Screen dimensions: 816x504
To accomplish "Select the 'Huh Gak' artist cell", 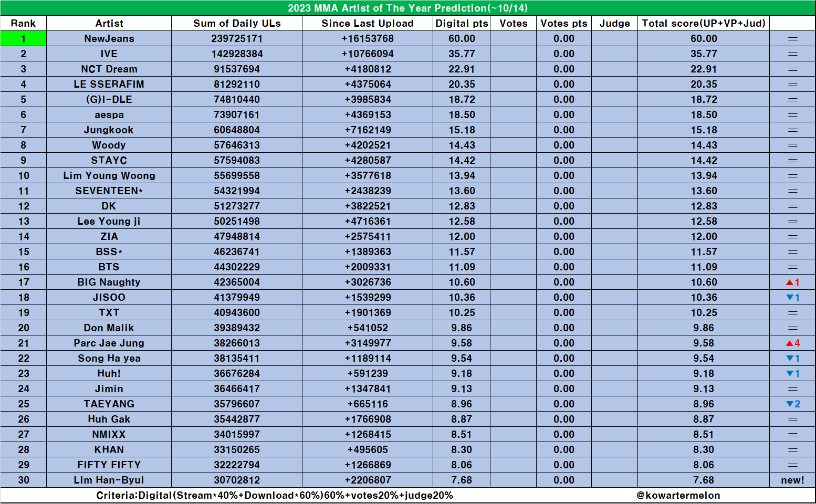I will click(x=109, y=419).
